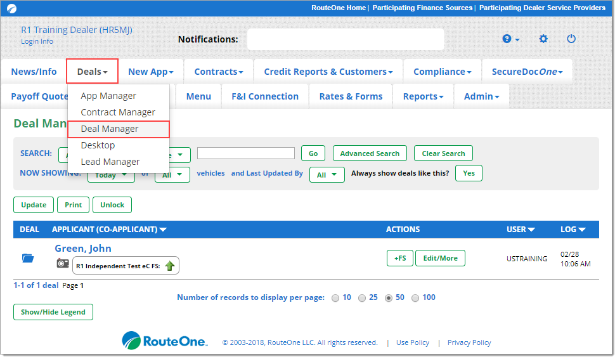Viewport: 615px width, 364px height.
Task: Click the camera icon under Green, John
Action: pos(63,263)
